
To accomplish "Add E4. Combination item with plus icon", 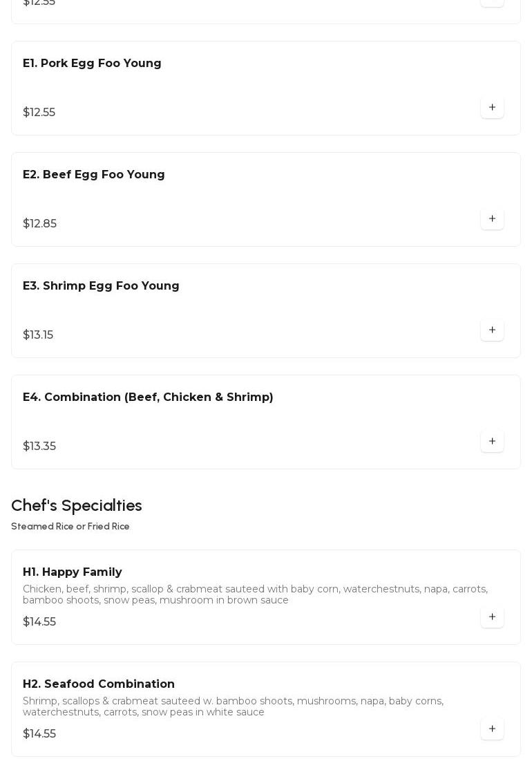I will pos(492,441).
